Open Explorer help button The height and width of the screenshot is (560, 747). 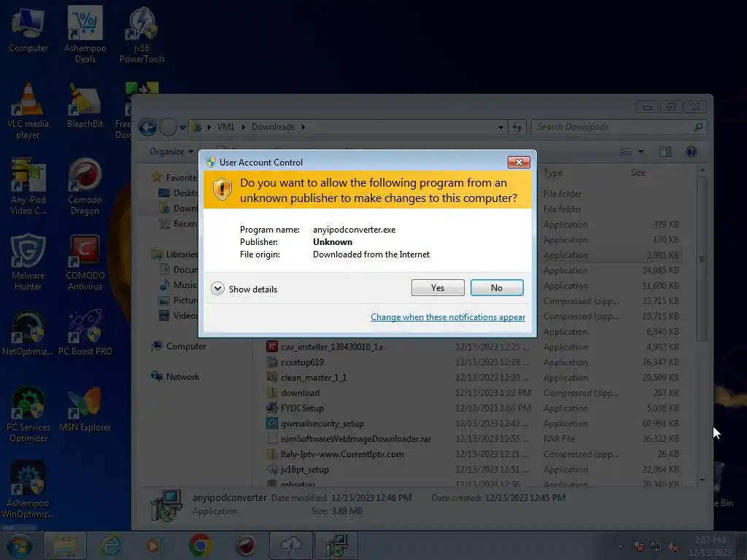(692, 152)
